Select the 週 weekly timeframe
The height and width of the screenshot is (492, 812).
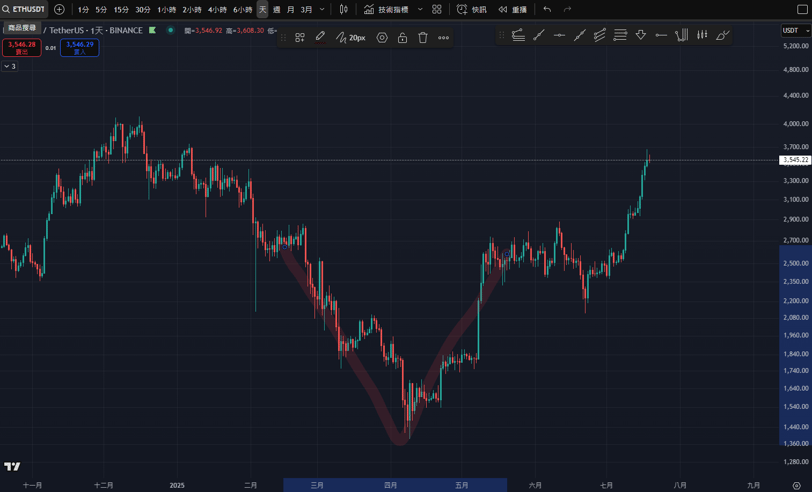(x=277, y=9)
